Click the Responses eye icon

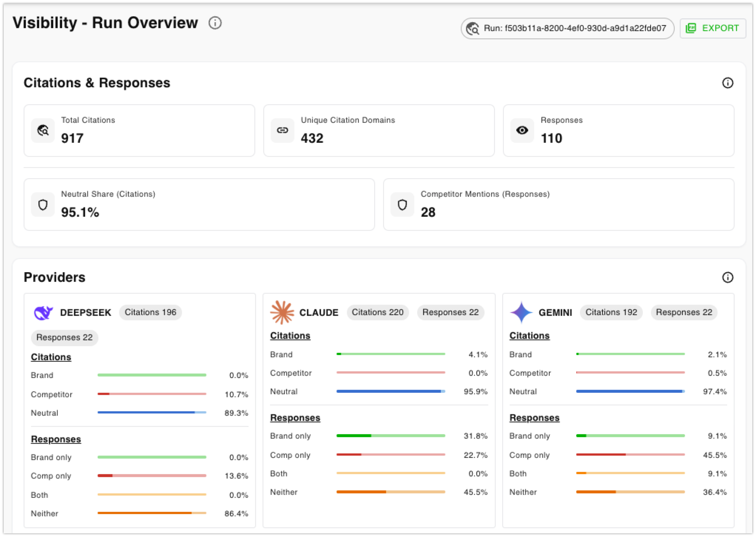(x=522, y=130)
